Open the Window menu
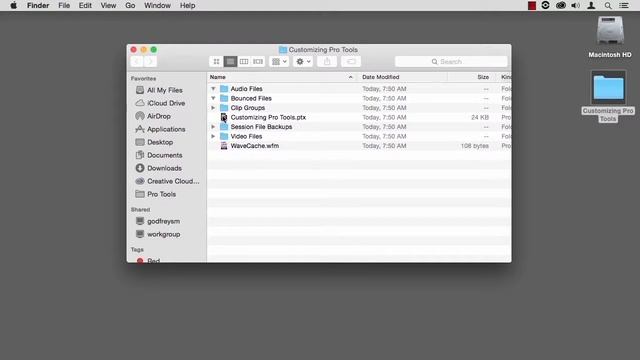This screenshot has width=640, height=360. tap(157, 6)
